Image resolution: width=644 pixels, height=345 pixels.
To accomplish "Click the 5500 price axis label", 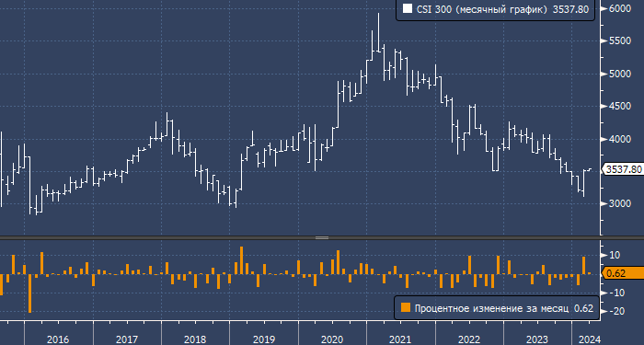I will click(619, 41).
